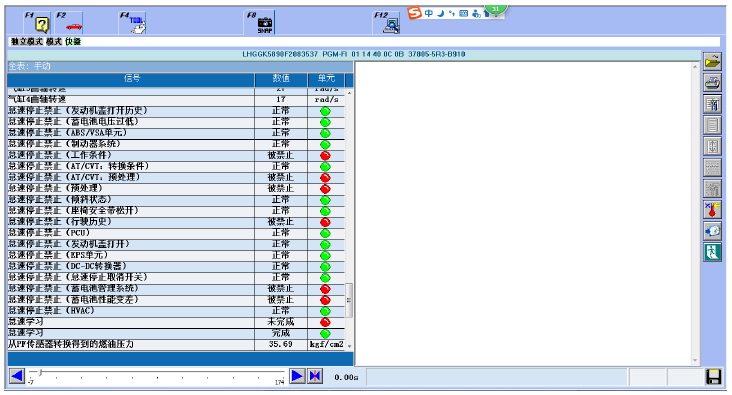Click the 0.00s elapsed time readout
This screenshot has width=732, height=395.
pyautogui.click(x=346, y=377)
